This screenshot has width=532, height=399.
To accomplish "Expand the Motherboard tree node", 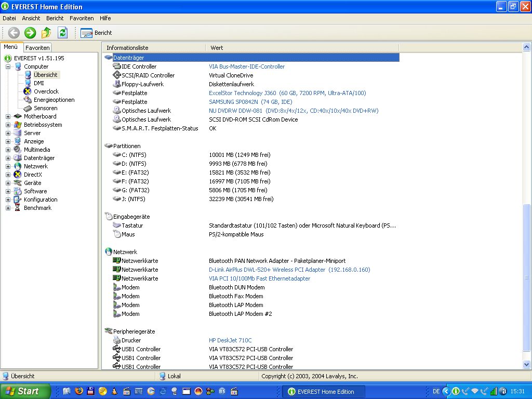I will tap(8, 116).
